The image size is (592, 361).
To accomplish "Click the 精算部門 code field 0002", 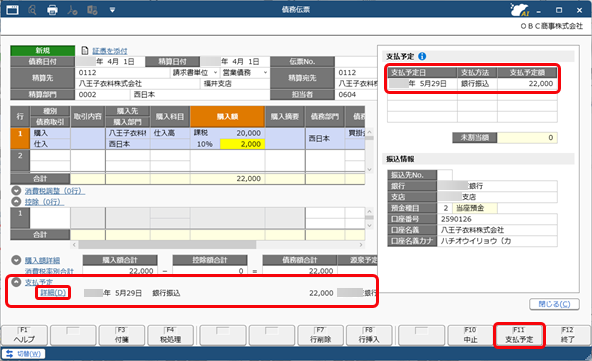I will point(102,94).
